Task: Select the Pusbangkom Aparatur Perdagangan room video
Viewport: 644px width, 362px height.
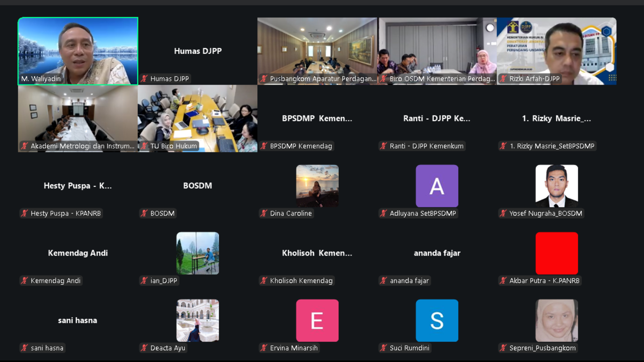Action: (317, 47)
